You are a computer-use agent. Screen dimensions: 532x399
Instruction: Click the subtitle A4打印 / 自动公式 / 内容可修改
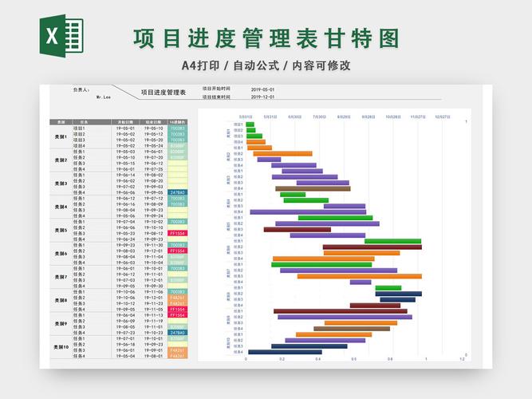pos(266,65)
